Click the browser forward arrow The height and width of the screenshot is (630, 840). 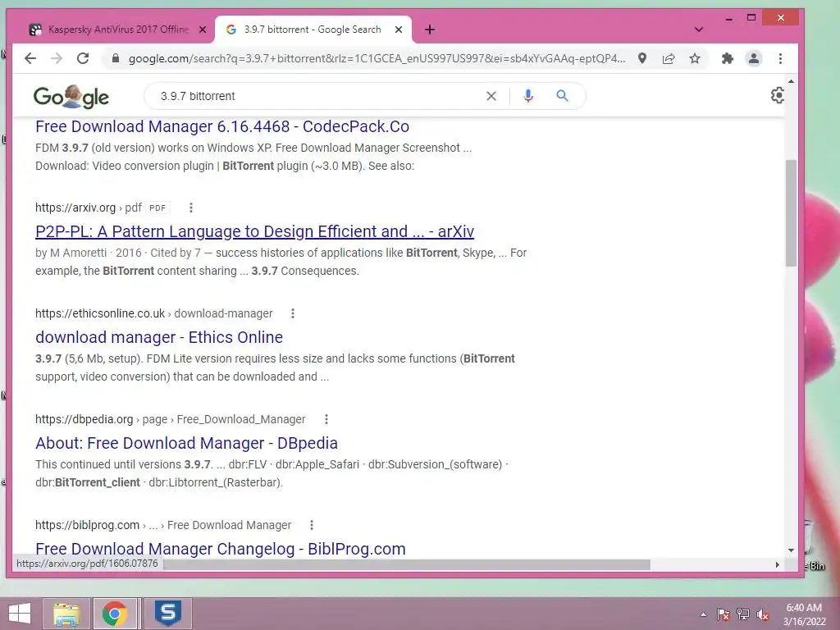[x=57, y=58]
